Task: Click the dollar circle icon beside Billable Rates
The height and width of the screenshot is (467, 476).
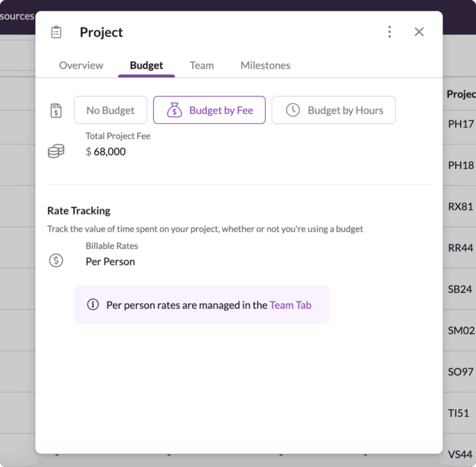Action: [x=56, y=260]
